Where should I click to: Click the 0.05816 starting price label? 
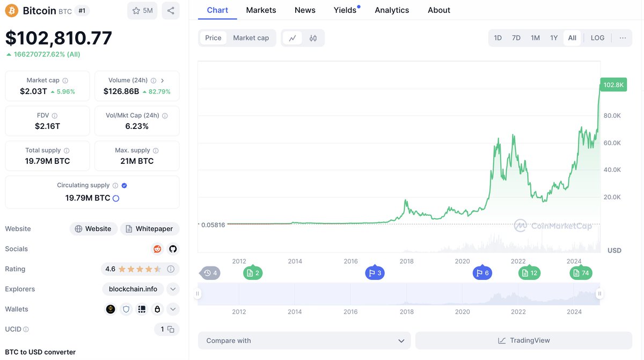[213, 225]
